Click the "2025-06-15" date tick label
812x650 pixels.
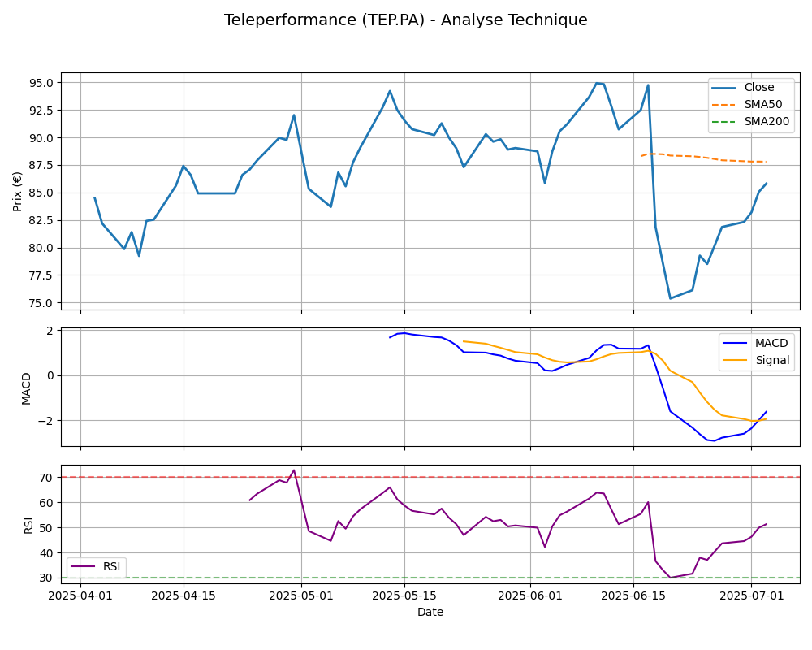click(633, 596)
